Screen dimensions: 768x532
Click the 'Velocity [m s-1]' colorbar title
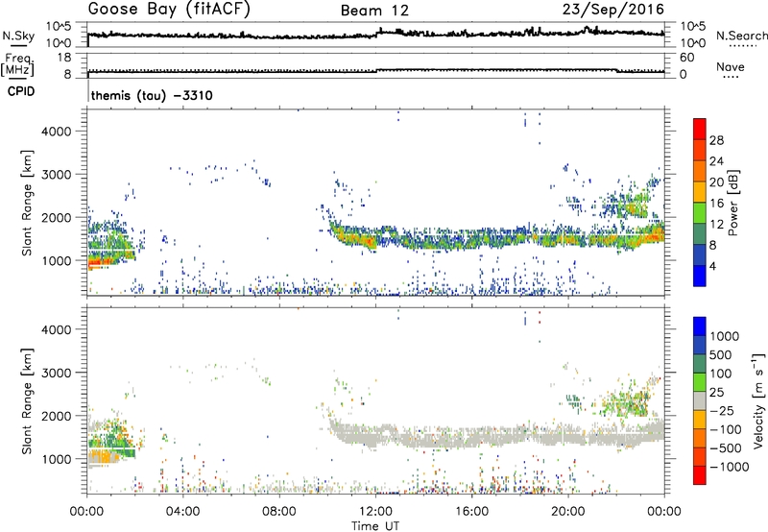758,400
